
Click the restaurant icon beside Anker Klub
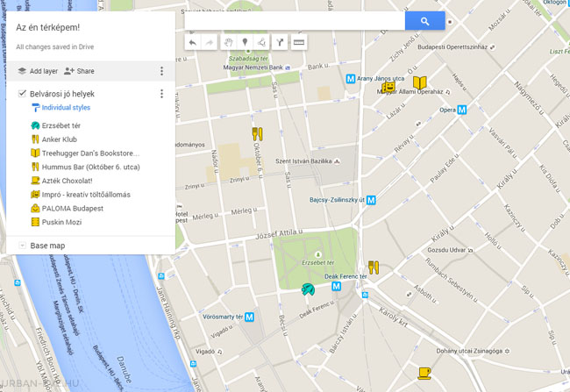click(35, 139)
